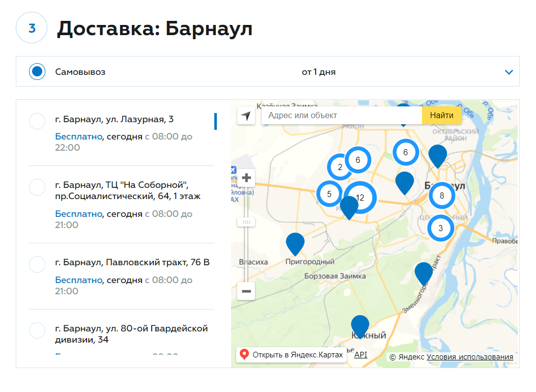
Task: Click the cluster marker showing 12 points
Action: 360,198
